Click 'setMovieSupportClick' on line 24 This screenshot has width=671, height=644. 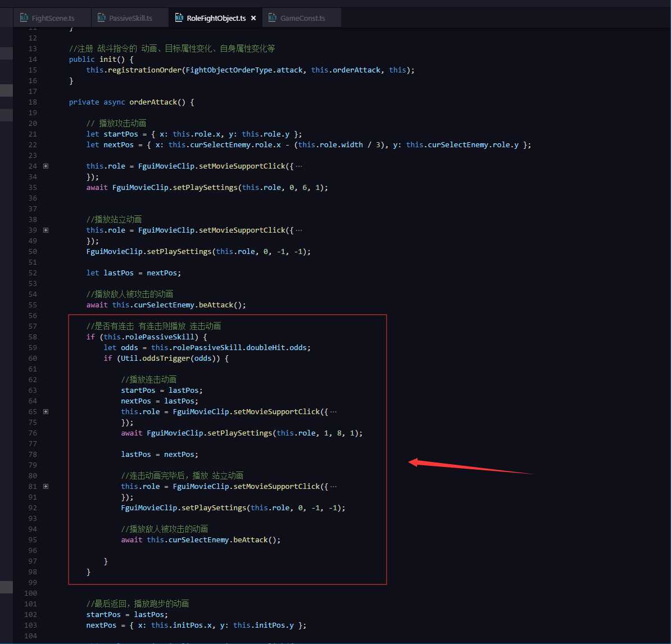242,166
